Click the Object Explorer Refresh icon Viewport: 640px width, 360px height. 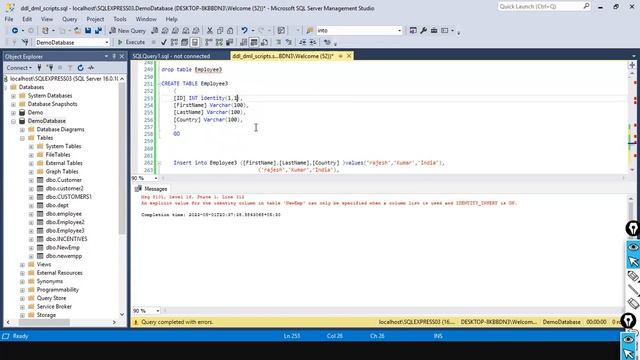point(80,68)
